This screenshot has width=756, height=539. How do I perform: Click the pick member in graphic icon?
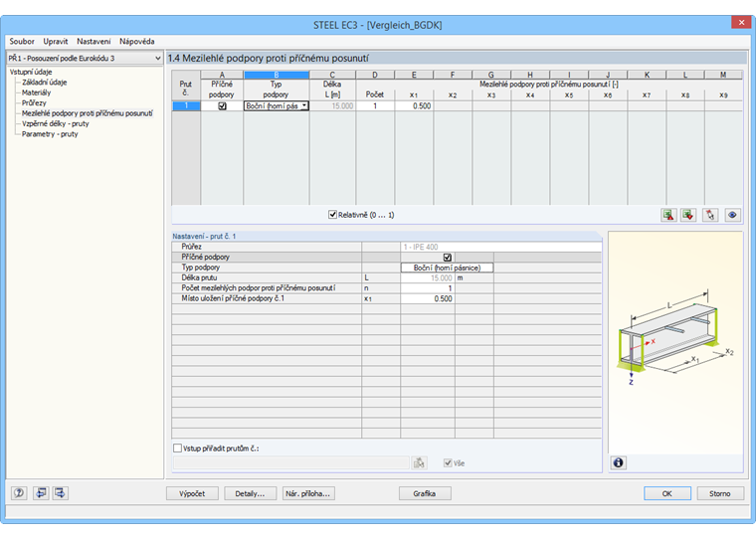click(710, 215)
